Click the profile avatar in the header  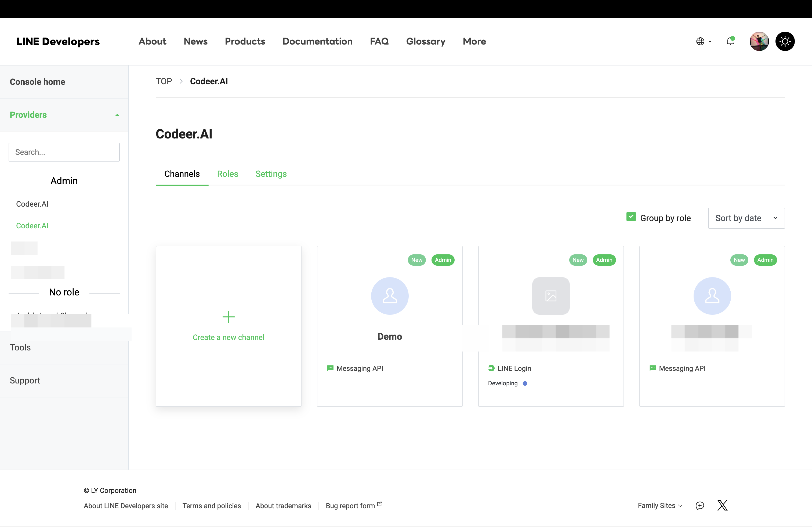tap(759, 41)
